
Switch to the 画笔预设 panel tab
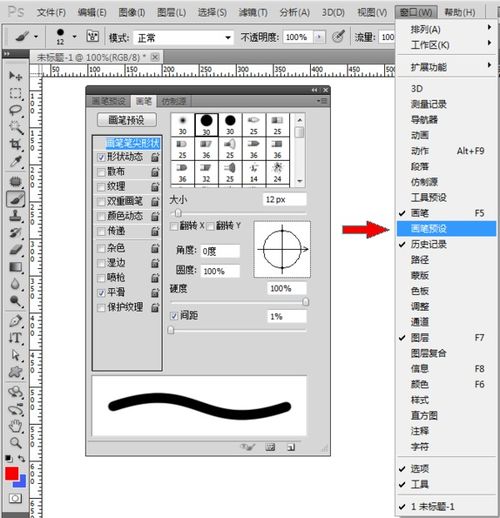click(x=109, y=101)
